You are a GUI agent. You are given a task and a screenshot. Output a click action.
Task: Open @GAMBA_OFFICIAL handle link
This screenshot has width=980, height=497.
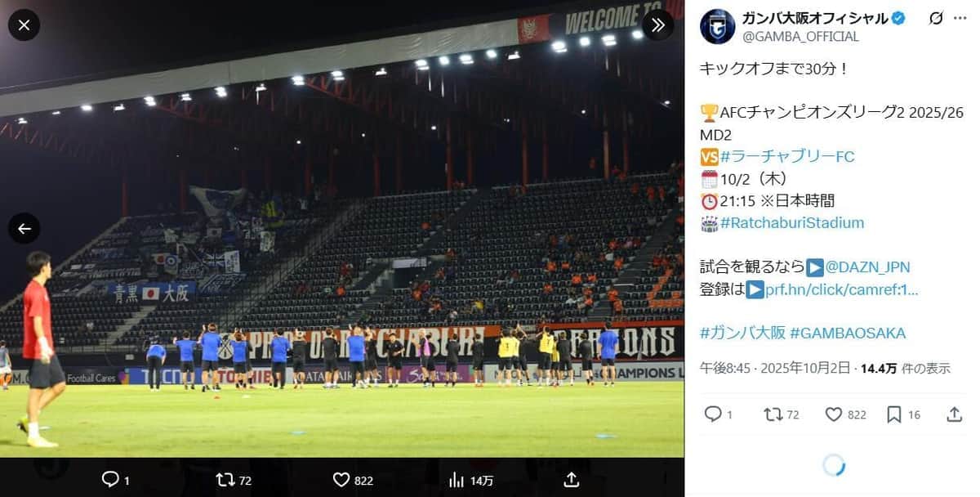(800, 37)
